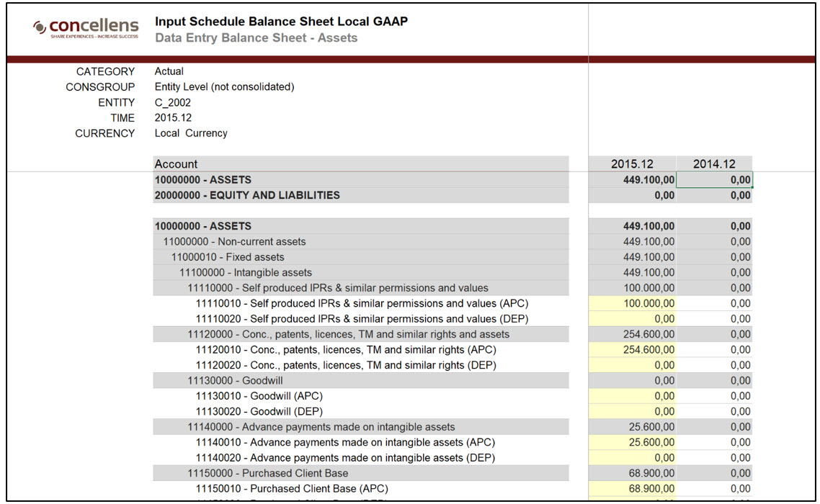The width and height of the screenshot is (820, 504).
Task: Click the TIME value 2015.12
Action: (170, 117)
